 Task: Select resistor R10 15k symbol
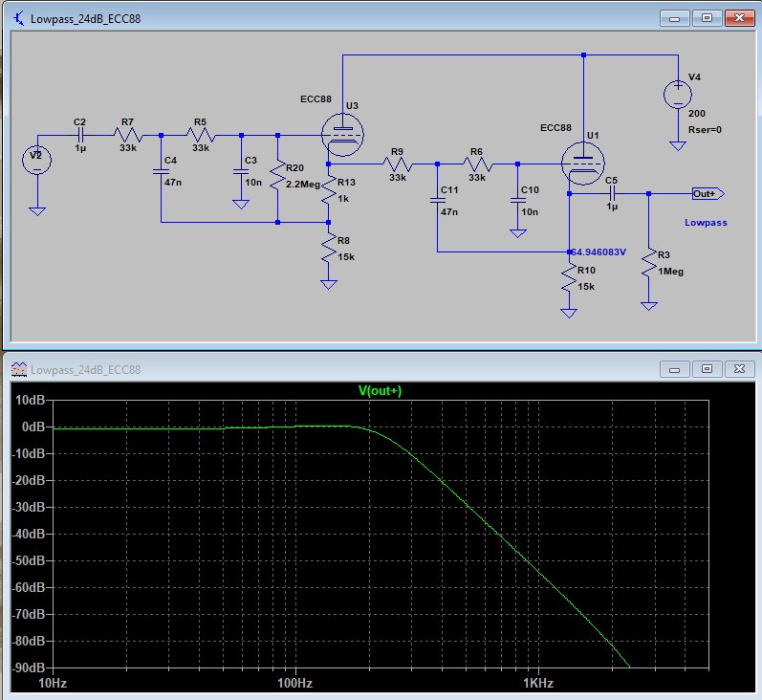(x=569, y=278)
